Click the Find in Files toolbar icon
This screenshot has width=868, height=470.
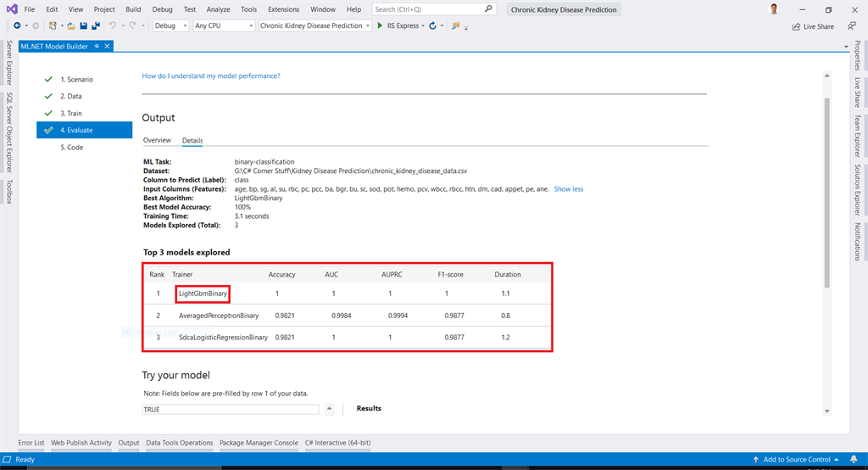(x=455, y=25)
